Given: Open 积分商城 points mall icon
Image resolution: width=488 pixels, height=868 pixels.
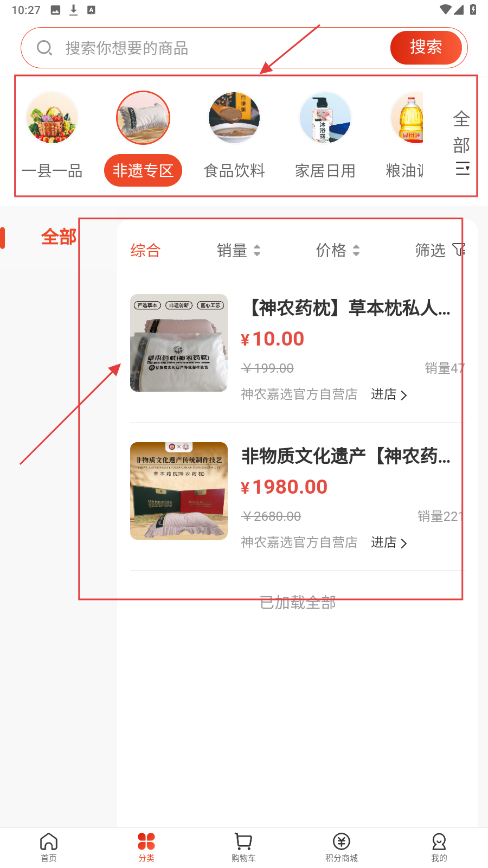Looking at the screenshot, I should pyautogui.click(x=342, y=842).
